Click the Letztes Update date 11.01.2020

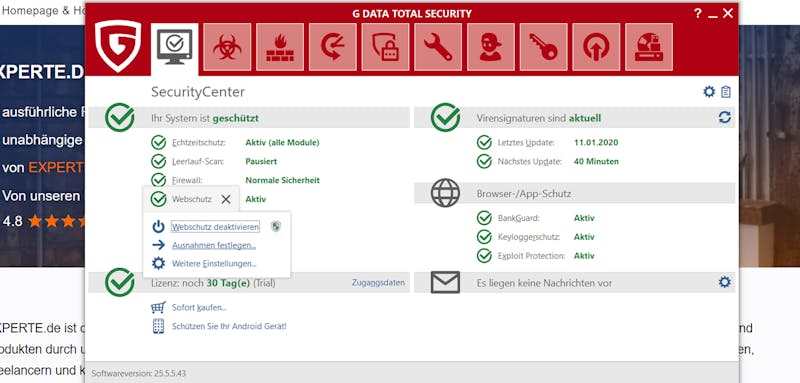click(x=596, y=142)
